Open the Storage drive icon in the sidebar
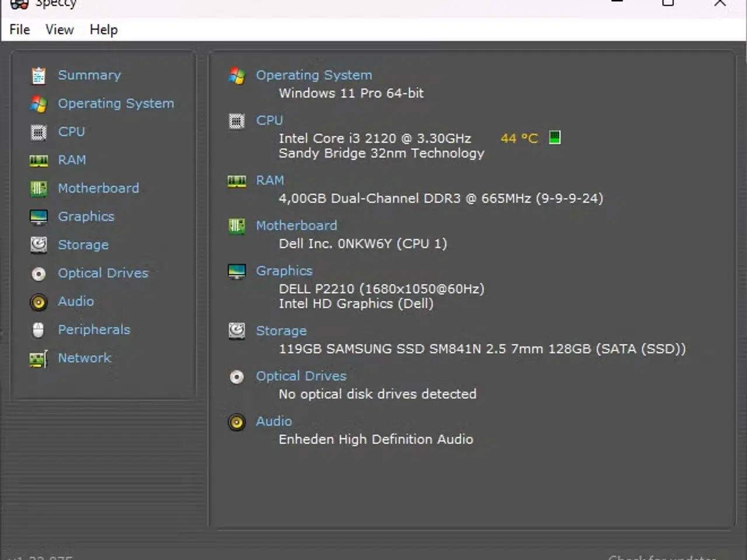 [39, 244]
